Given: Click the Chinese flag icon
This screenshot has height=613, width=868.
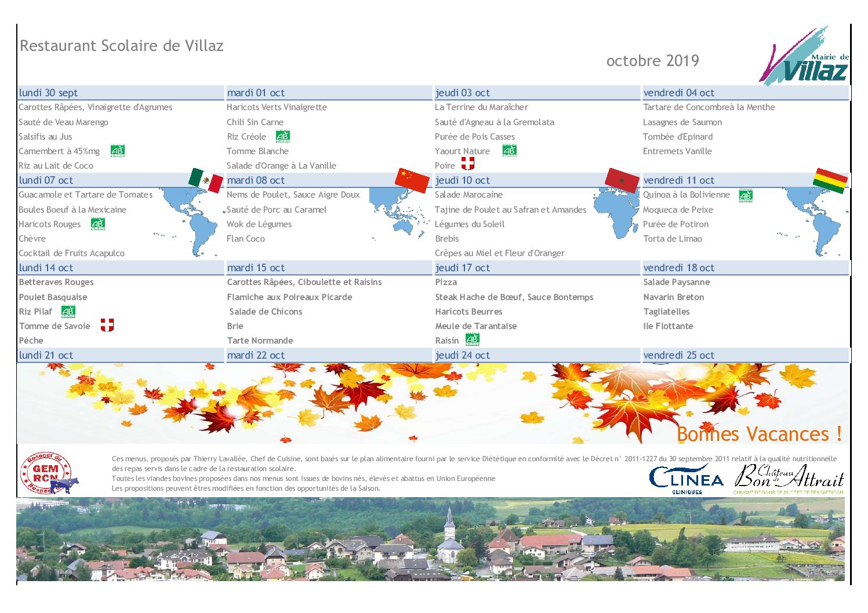Looking at the screenshot, I should (412, 180).
